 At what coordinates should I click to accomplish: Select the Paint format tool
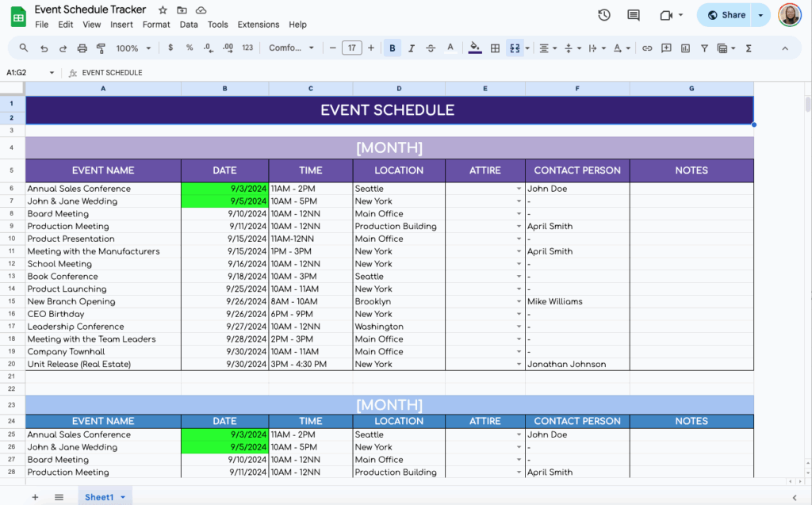100,48
